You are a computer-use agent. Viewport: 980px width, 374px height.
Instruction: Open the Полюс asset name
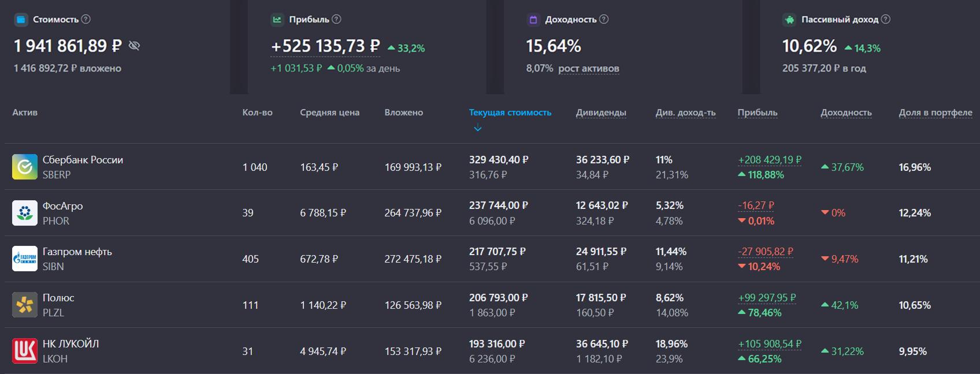(x=58, y=298)
